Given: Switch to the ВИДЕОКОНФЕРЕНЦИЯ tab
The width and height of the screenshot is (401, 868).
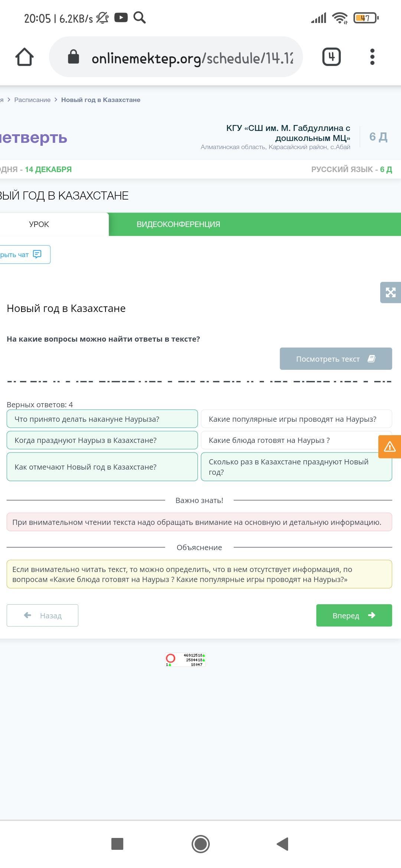Looking at the screenshot, I should point(178,224).
